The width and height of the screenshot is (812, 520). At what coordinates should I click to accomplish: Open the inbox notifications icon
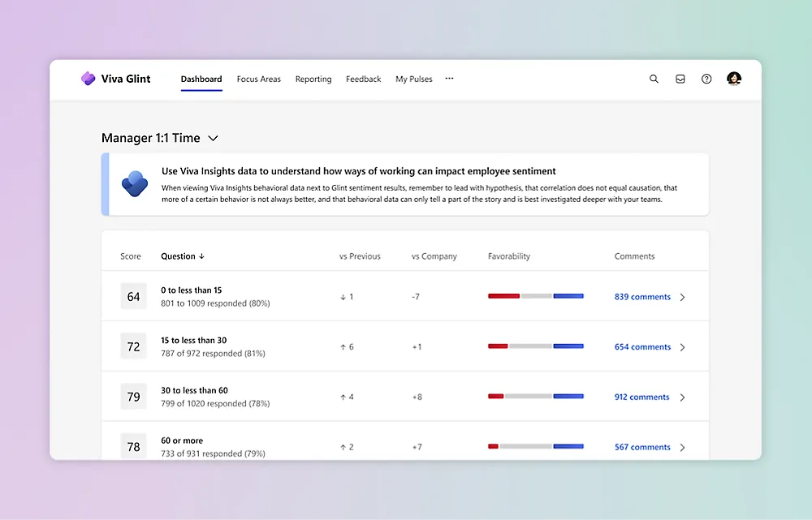680,79
